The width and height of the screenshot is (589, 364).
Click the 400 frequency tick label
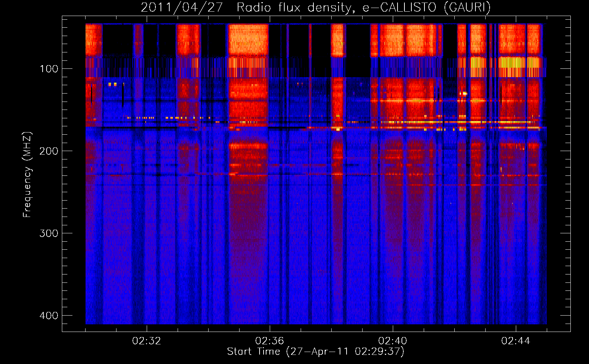(49, 316)
